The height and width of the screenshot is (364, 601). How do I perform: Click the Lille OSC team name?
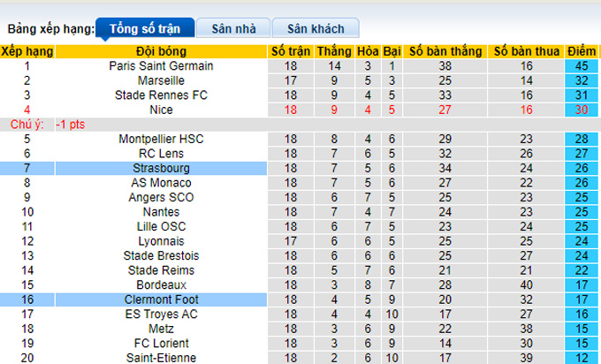click(162, 226)
